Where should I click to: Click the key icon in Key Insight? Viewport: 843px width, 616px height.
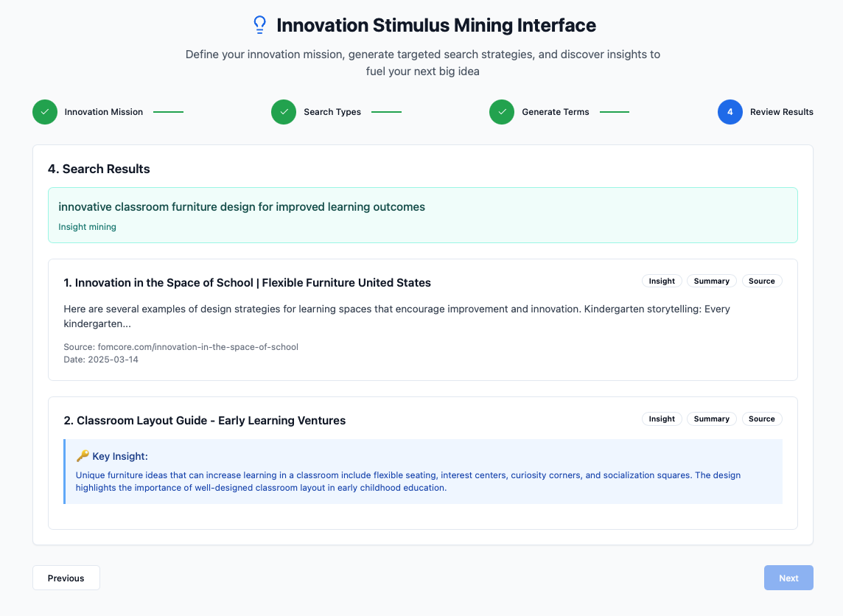tap(83, 457)
